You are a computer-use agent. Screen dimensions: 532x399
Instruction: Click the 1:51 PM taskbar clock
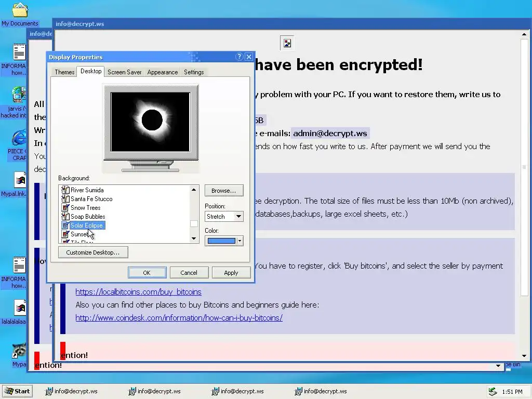tap(512, 392)
